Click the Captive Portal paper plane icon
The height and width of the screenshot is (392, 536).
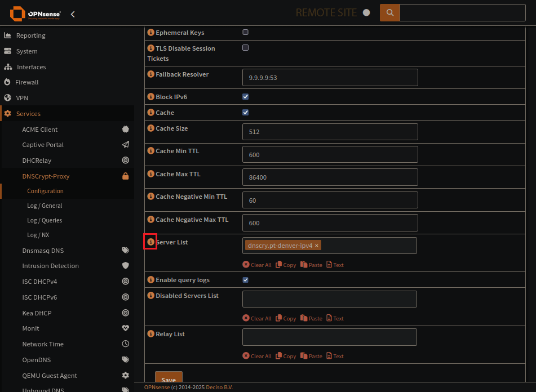pyautogui.click(x=126, y=144)
